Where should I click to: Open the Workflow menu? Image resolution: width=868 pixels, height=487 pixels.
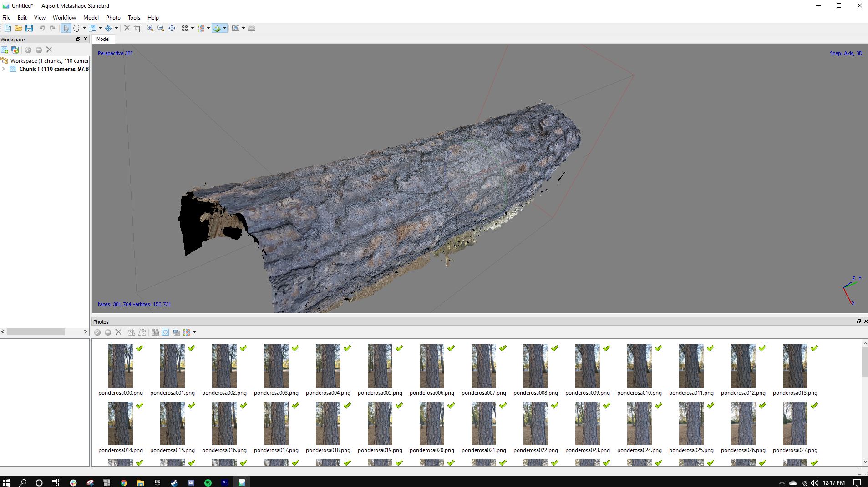coord(64,18)
